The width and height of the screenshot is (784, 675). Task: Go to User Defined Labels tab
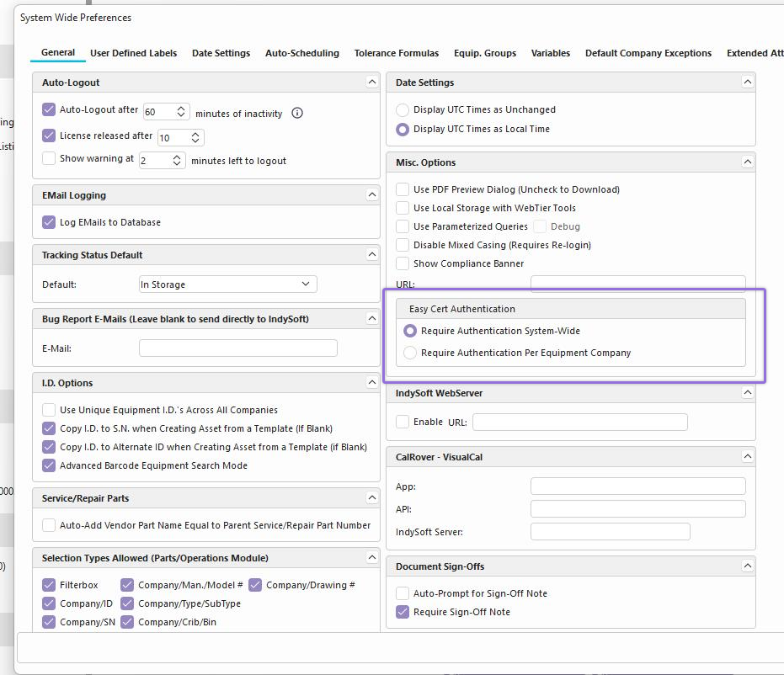pyautogui.click(x=133, y=53)
